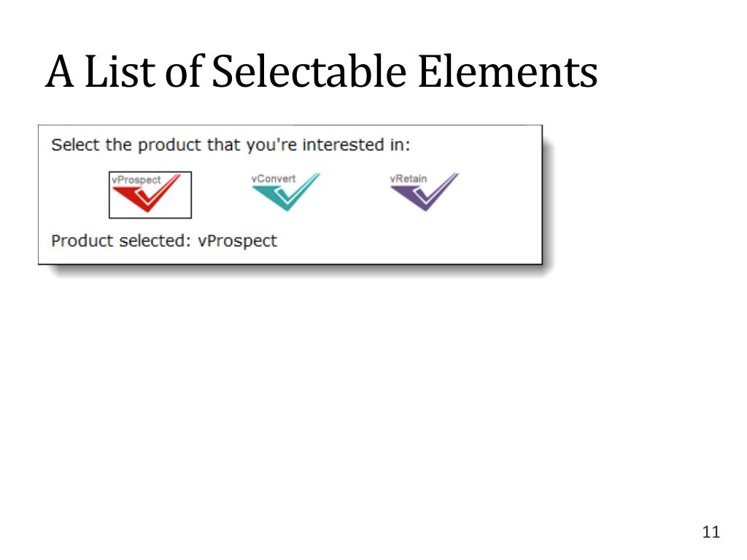Click the 'Select the product' prompt text
Screen dimensions: 747x560
pyautogui.click(x=231, y=145)
